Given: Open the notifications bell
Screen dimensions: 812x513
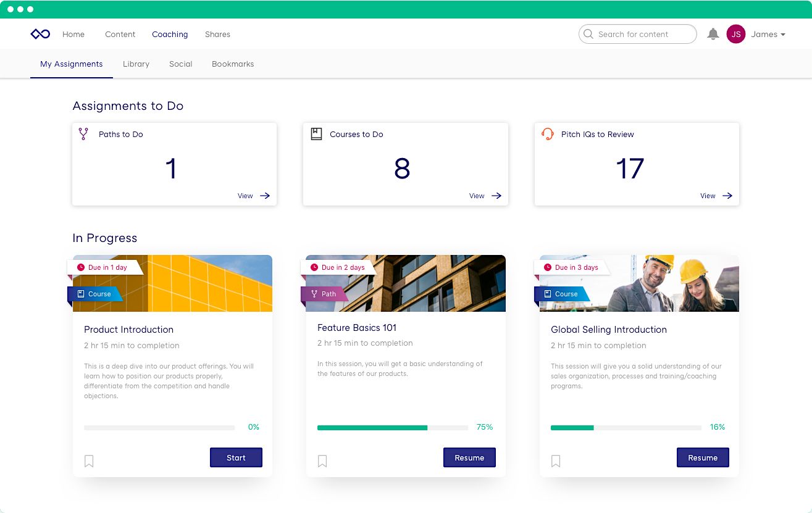Looking at the screenshot, I should (x=713, y=35).
